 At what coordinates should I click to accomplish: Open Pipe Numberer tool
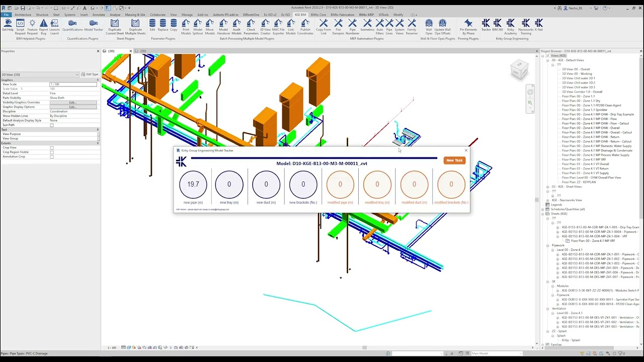352,27
